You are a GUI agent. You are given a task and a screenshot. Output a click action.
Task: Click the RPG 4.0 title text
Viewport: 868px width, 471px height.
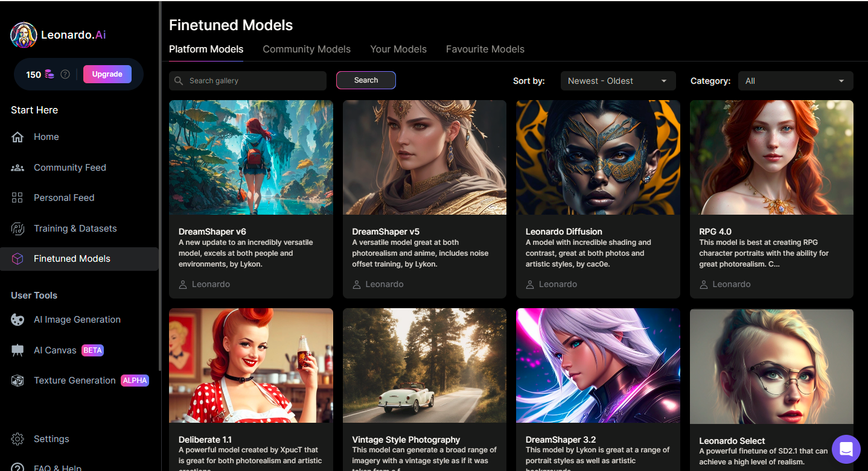715,232
